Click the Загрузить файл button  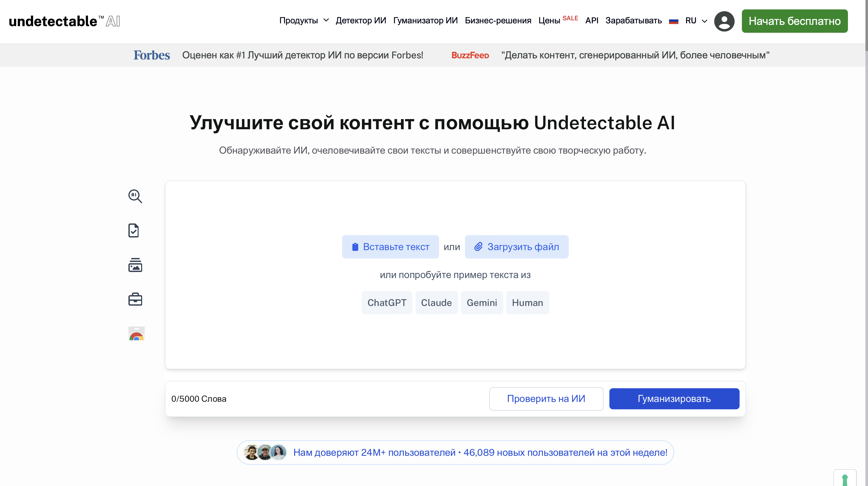[x=516, y=247]
